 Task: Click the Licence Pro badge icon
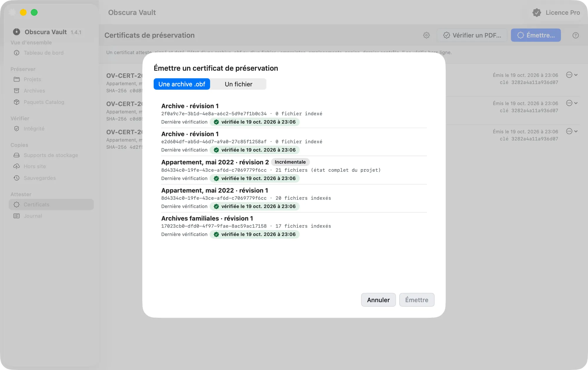coord(537,12)
